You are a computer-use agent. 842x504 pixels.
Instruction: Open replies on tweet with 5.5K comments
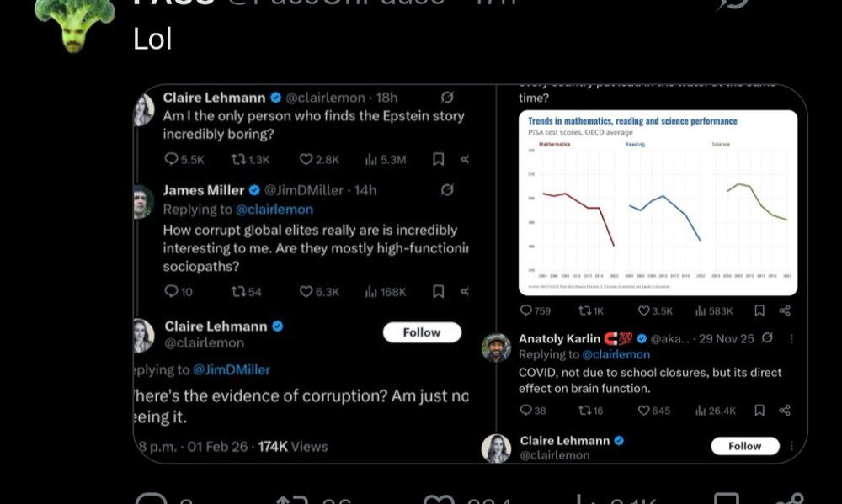pyautogui.click(x=171, y=159)
